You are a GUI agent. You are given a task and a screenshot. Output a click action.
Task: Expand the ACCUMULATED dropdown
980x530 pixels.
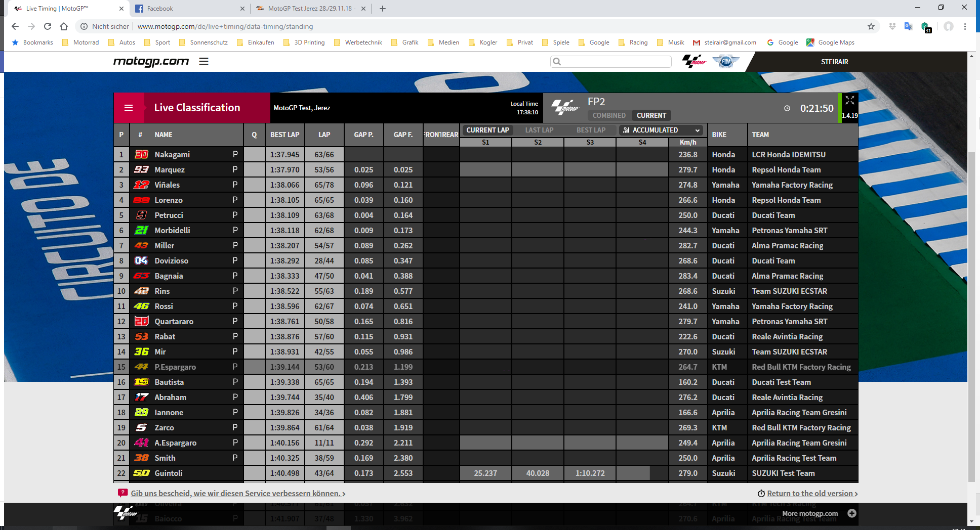[x=661, y=130]
